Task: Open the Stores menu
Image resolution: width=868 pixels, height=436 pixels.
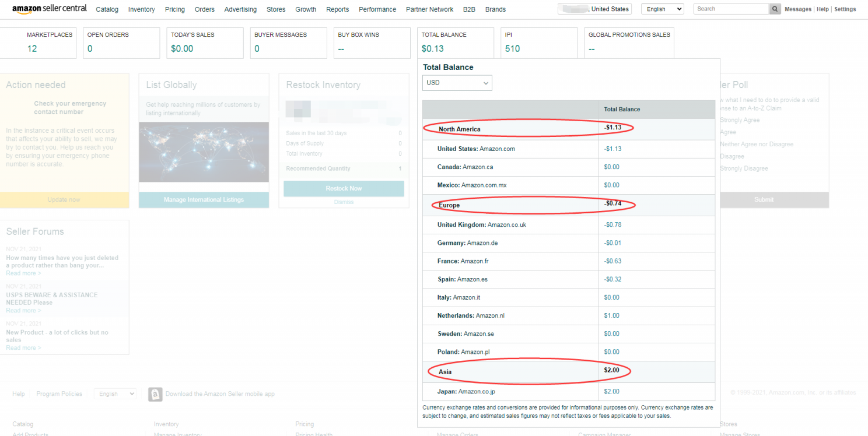Action: pyautogui.click(x=276, y=9)
